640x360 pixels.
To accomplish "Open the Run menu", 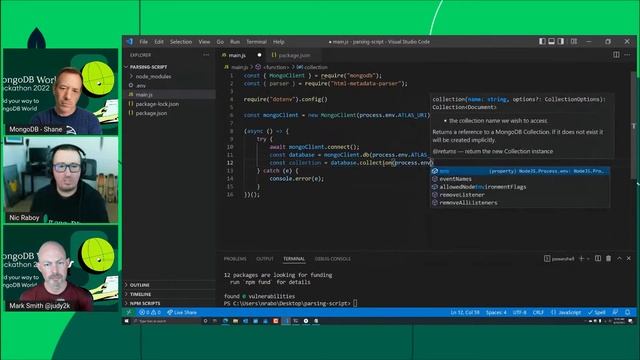I will point(235,42).
